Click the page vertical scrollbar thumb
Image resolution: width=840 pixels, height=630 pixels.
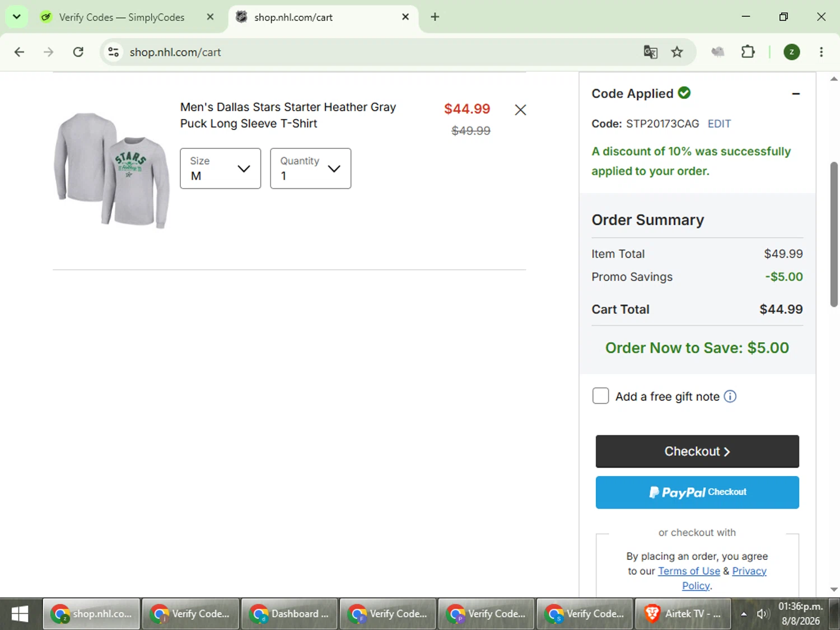(834, 234)
